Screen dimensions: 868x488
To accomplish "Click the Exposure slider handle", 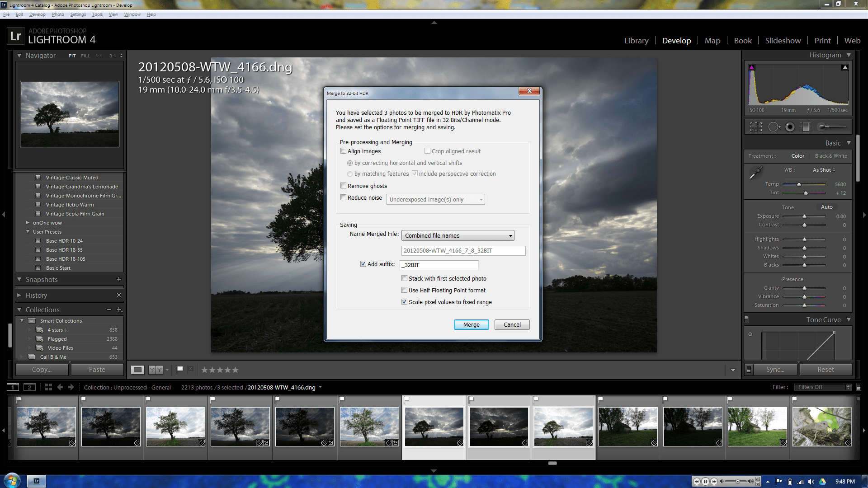I will 804,217.
